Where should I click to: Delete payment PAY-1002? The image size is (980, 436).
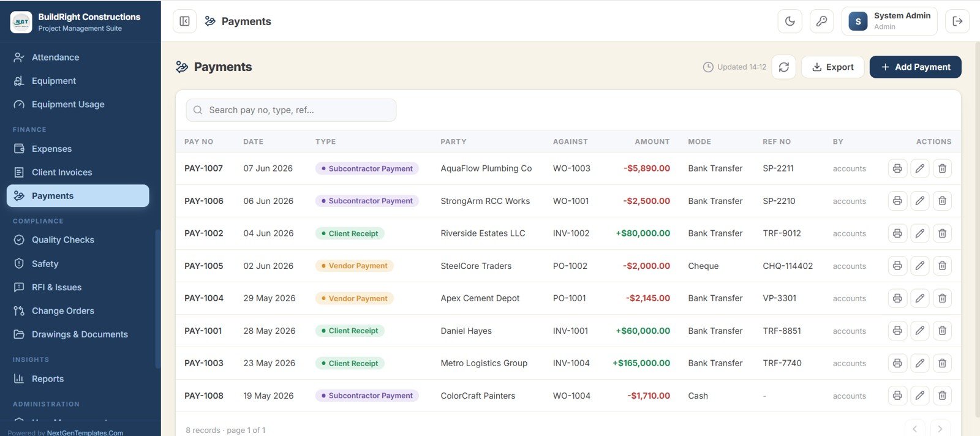coord(942,233)
